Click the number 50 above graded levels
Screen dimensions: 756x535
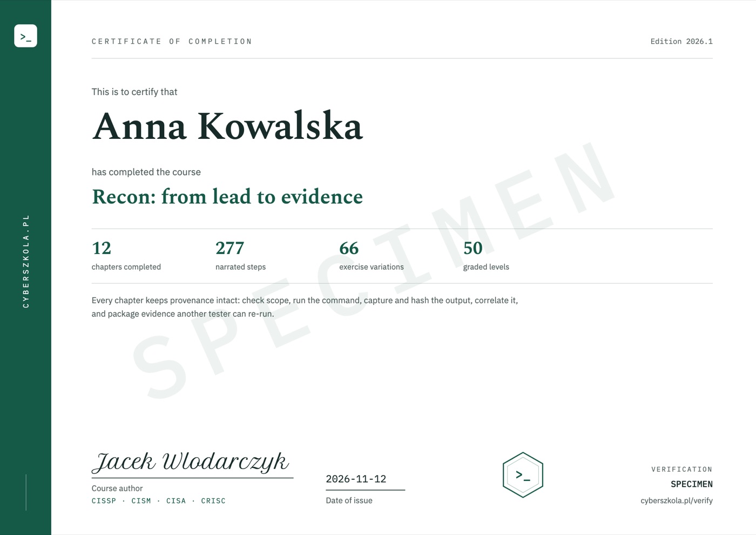click(473, 248)
